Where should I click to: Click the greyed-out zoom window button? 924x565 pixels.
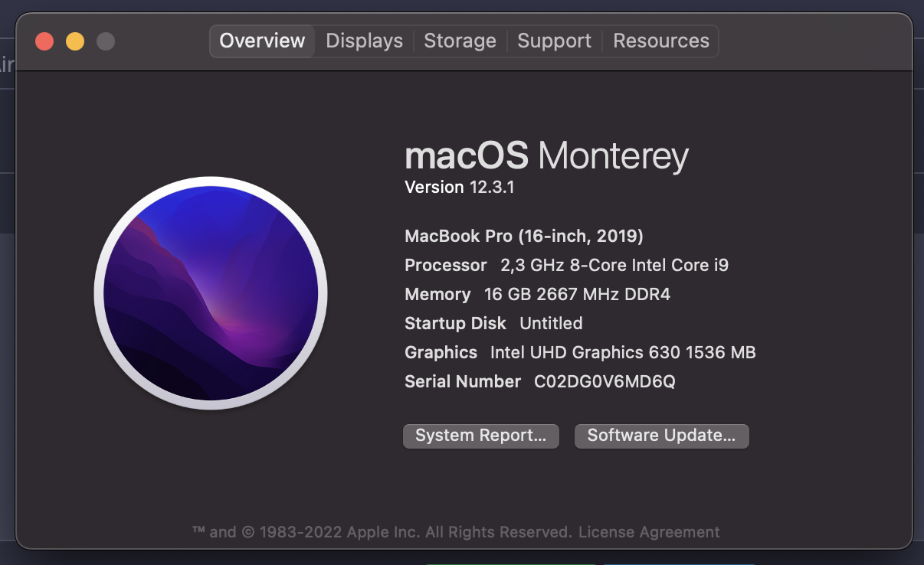pos(106,41)
